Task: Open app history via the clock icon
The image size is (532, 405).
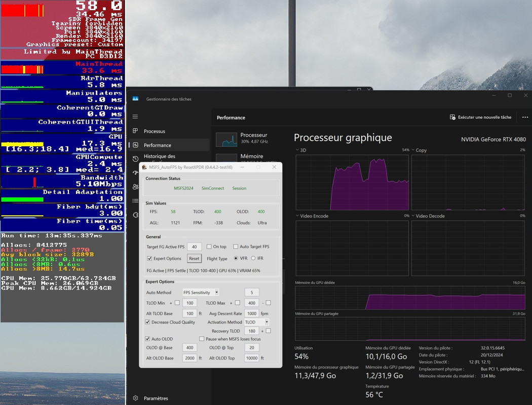Action: (135, 158)
